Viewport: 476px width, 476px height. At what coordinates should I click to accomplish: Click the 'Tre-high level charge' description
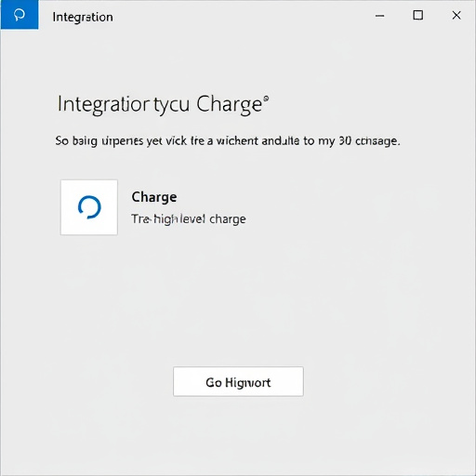189,219
